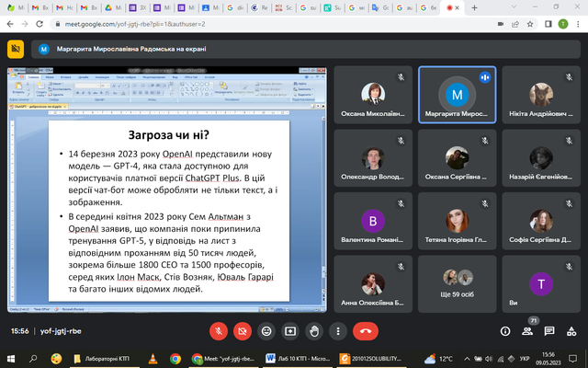Image resolution: width=588 pixels, height=368 pixels.
Task: Turn on the camera in Meet
Action: pos(243,330)
